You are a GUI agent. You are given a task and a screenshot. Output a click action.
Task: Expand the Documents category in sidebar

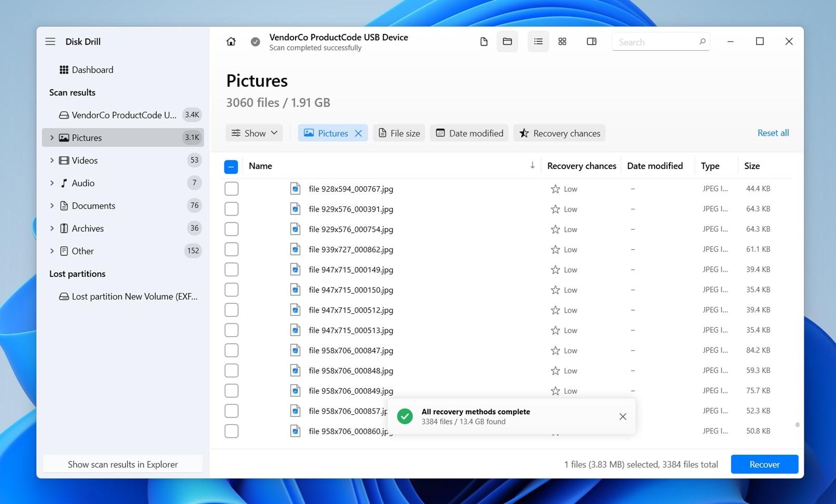click(52, 206)
